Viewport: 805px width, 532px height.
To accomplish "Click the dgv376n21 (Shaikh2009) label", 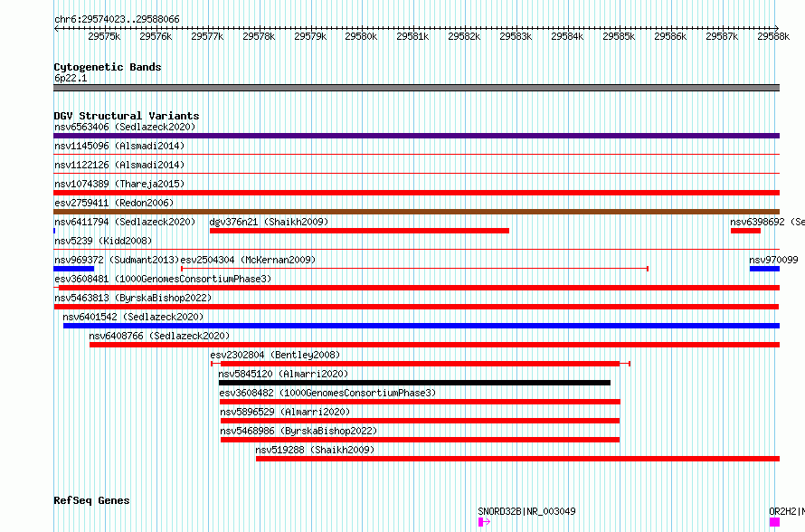I will (x=269, y=222).
